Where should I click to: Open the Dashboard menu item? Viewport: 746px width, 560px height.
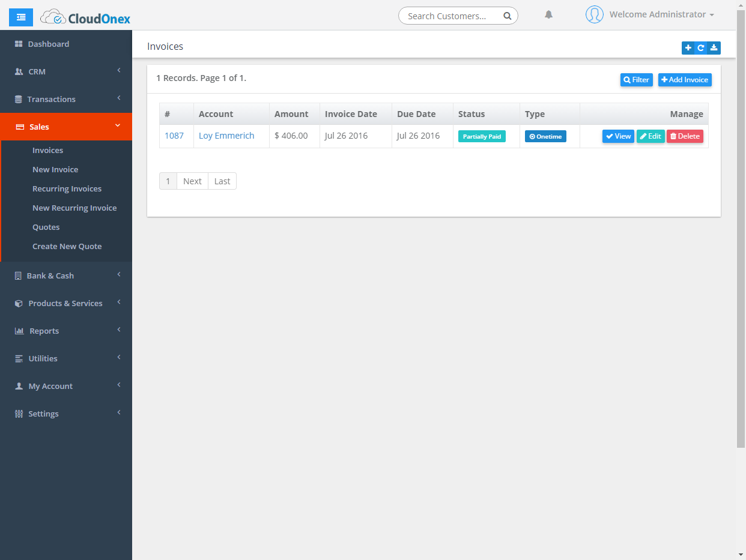click(66, 44)
